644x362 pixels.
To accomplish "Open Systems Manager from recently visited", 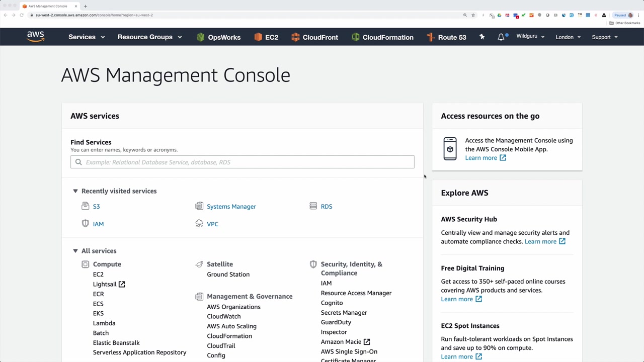I will pos(231,207).
